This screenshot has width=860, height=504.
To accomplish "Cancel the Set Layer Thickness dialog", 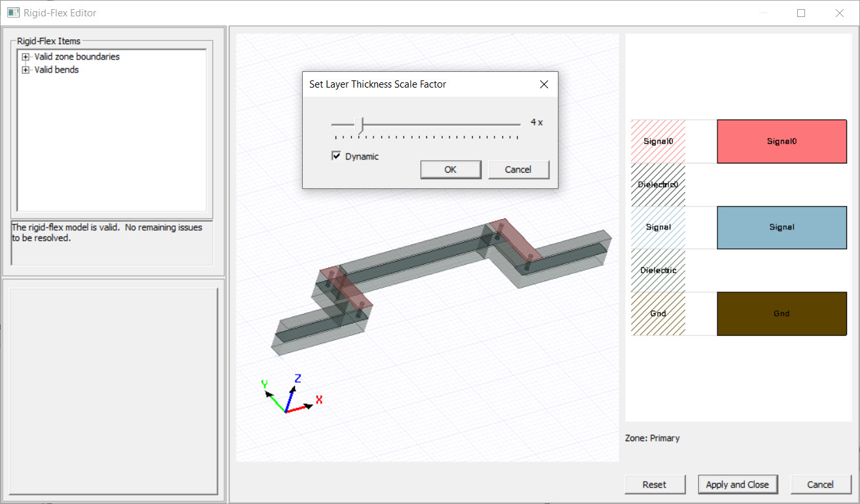I will tap(519, 169).
